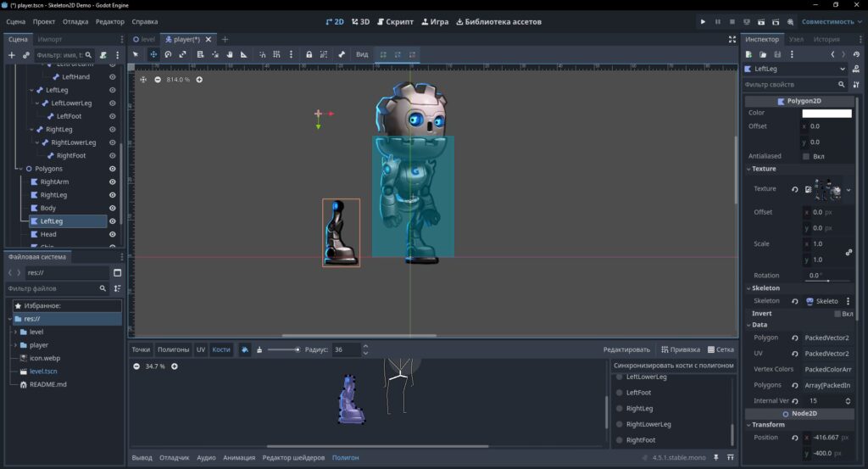Open object history icon in Inspector
The image size is (868, 469).
pos(856,54)
